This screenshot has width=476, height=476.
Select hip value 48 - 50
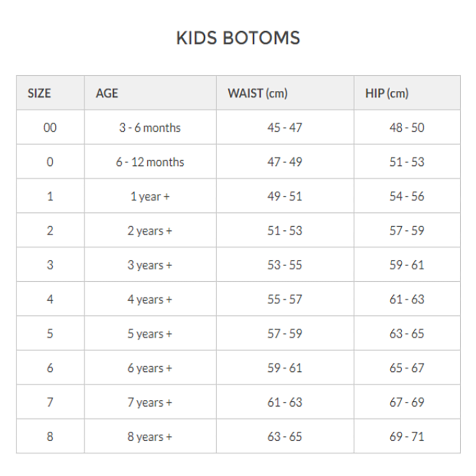407,128
